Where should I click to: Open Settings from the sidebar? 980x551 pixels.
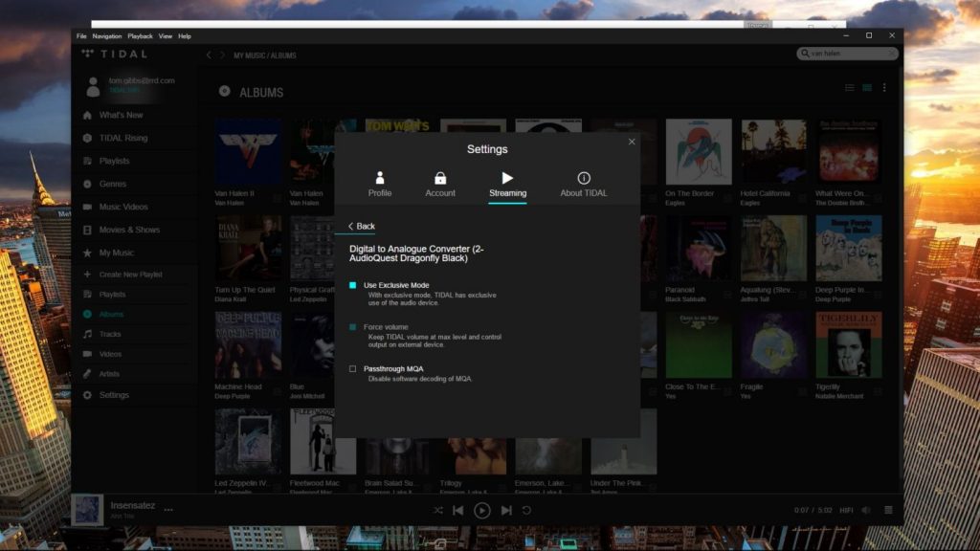114,395
